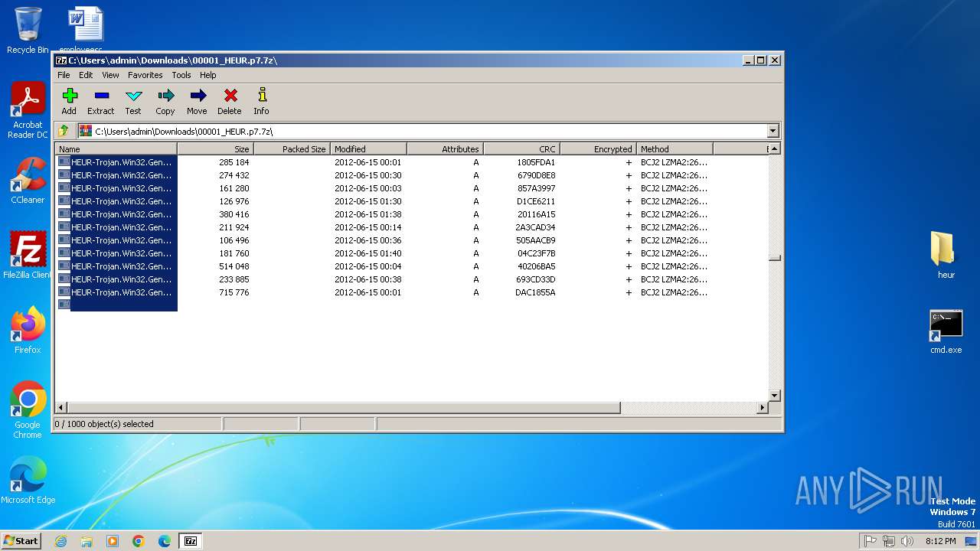
Task: Open Google Chrome desktop shortcut
Action: [x=28, y=410]
